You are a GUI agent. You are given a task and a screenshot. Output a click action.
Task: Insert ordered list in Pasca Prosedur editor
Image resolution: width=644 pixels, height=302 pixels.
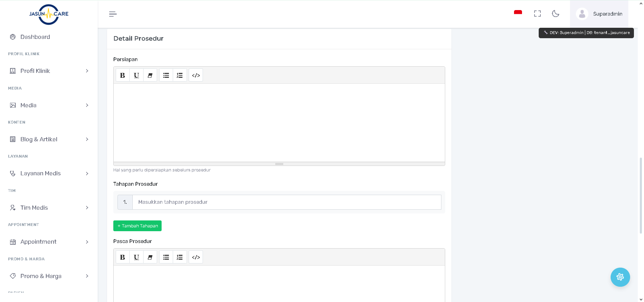pos(180,257)
